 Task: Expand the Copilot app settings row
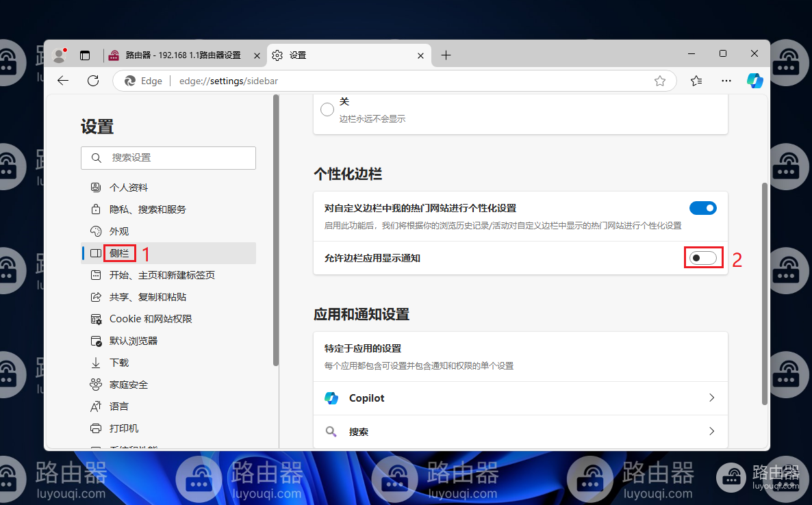point(520,398)
